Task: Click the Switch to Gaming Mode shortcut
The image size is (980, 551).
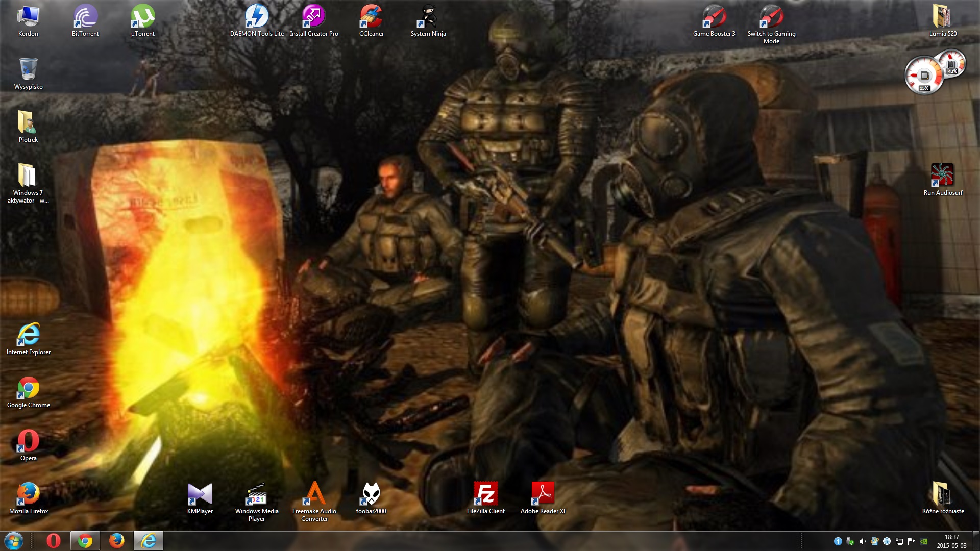Action: pos(771,24)
